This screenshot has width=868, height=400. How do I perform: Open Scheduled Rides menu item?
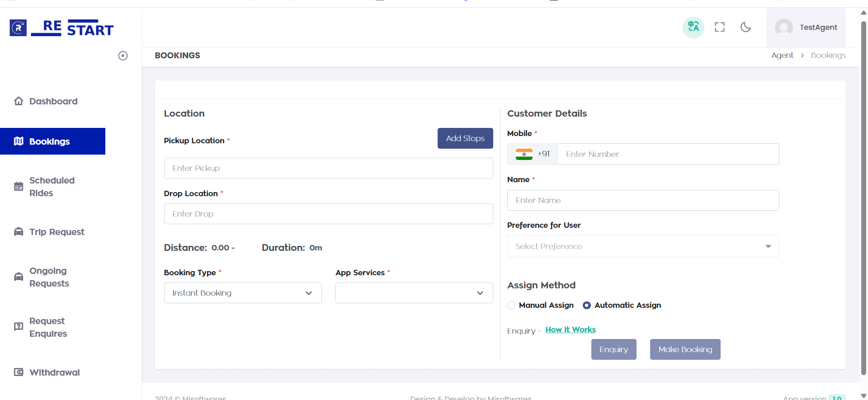click(x=52, y=187)
